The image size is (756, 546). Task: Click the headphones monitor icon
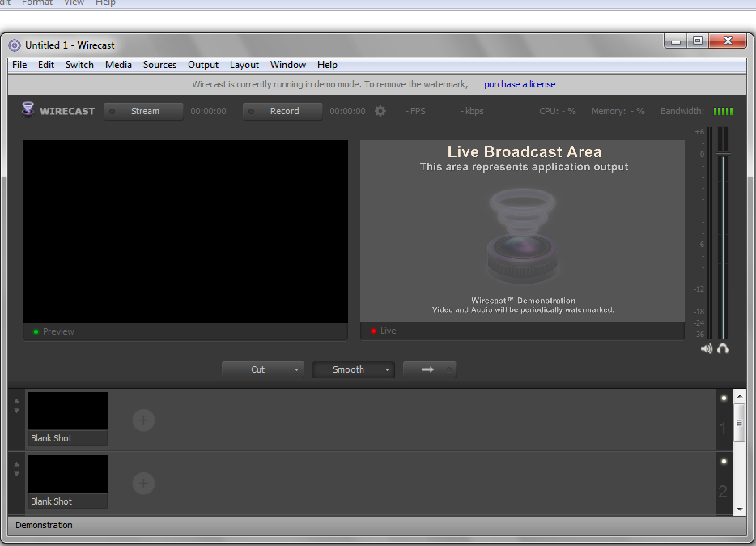723,348
